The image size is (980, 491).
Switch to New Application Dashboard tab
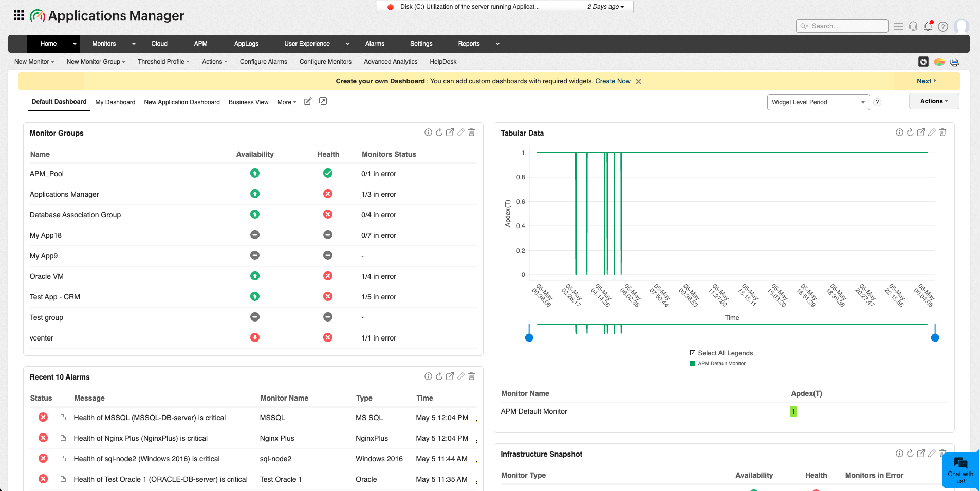(182, 102)
